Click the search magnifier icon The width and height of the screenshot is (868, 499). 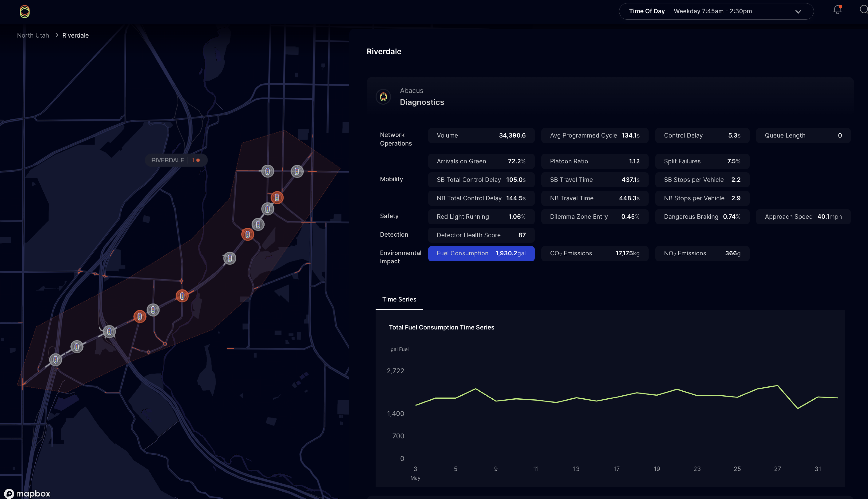[x=863, y=10]
